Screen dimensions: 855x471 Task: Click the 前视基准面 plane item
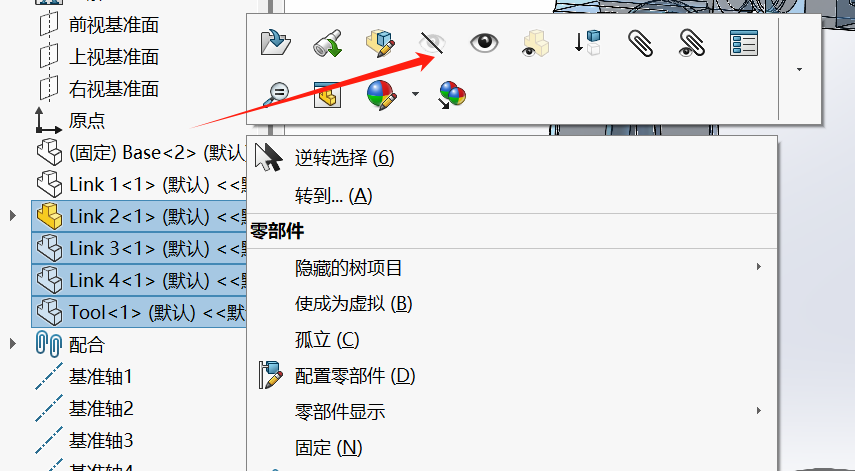tap(113, 25)
